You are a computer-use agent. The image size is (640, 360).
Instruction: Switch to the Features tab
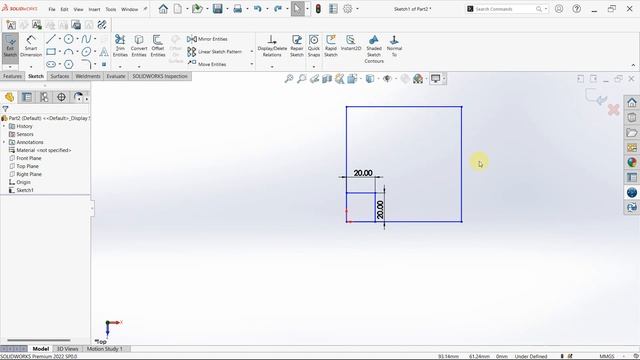12,76
